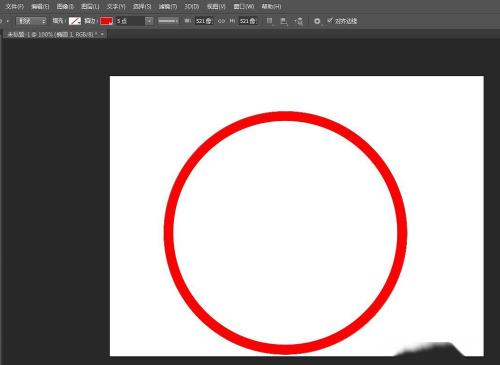Viewport: 500px width, 365px height.
Task: Click the red ellipse ring on canvas
Action: 285,116
